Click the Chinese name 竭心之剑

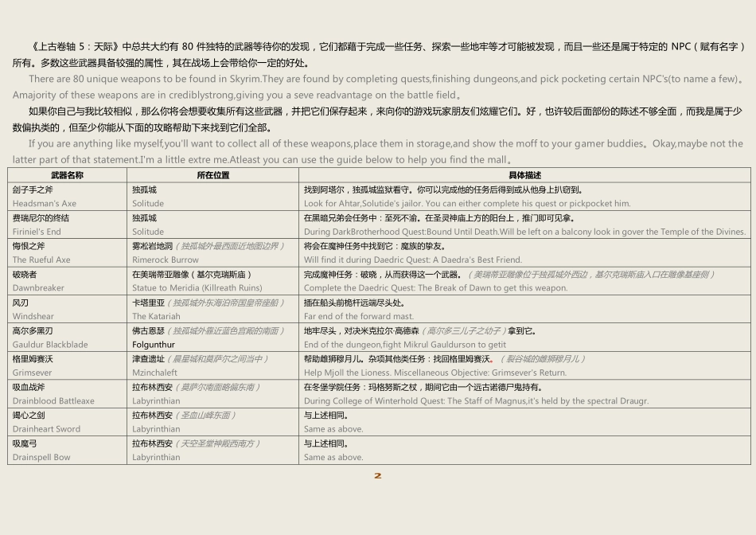point(29,416)
